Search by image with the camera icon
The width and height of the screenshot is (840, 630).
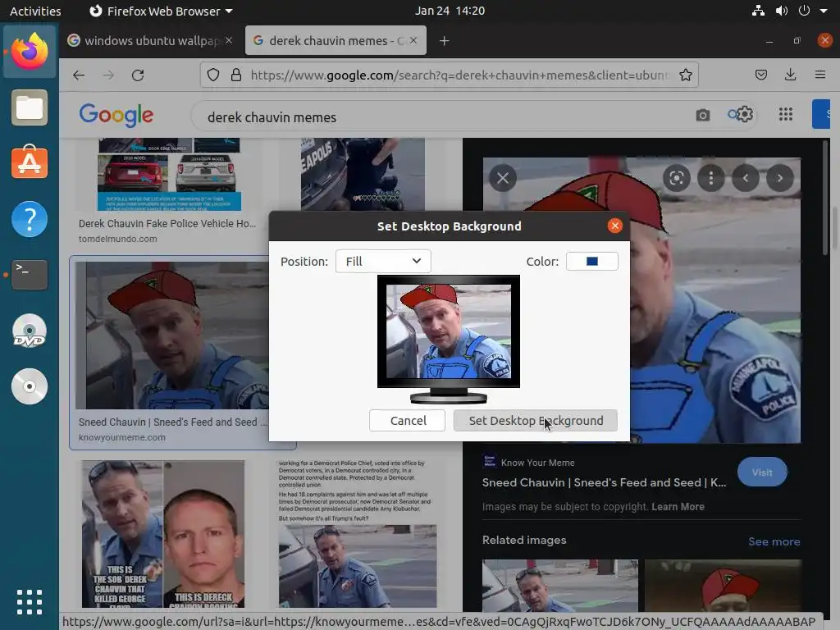click(703, 115)
